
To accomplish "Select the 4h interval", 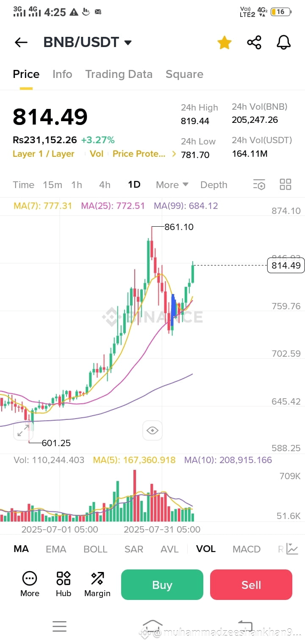I will pos(105,185).
